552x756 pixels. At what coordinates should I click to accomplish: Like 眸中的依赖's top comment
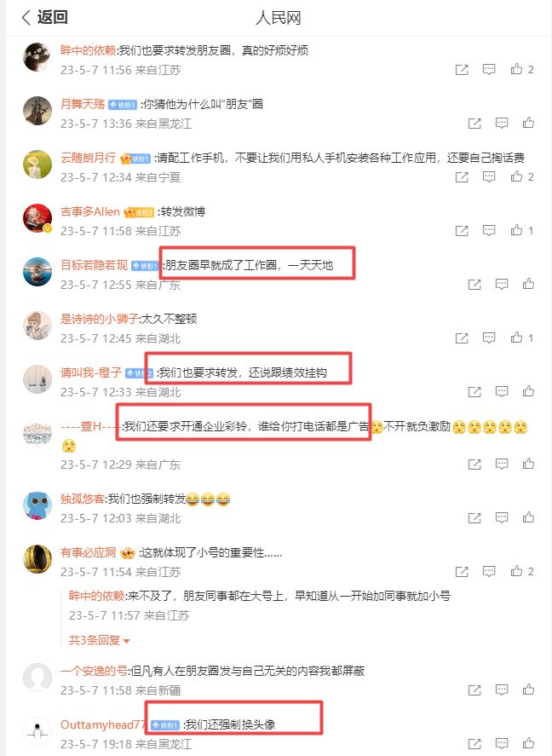coord(521,69)
